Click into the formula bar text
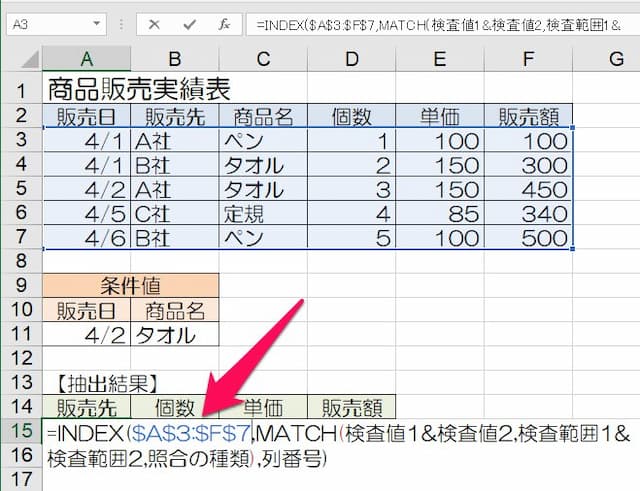 (x=440, y=23)
